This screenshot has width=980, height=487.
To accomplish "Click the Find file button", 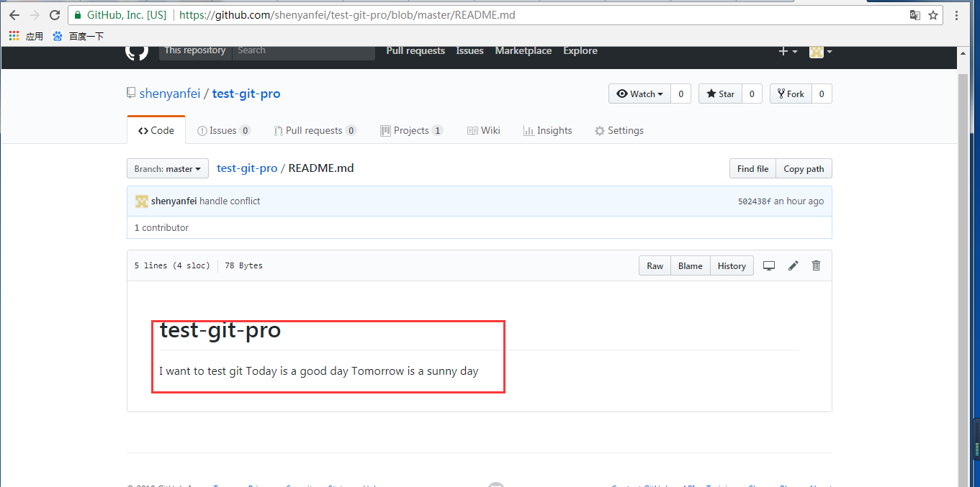I will point(752,168).
